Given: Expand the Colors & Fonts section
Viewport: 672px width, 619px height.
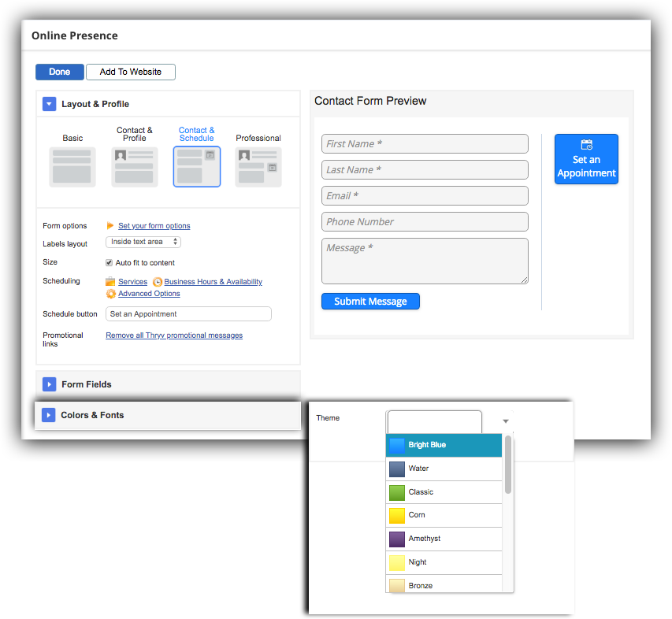Looking at the screenshot, I should click(x=49, y=415).
